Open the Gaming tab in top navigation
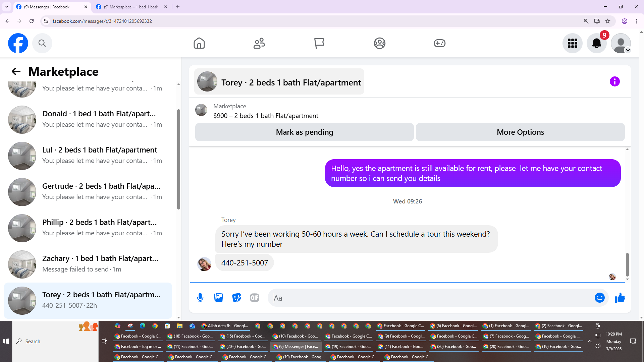Viewport: 644px width, 362px height. 439,43
